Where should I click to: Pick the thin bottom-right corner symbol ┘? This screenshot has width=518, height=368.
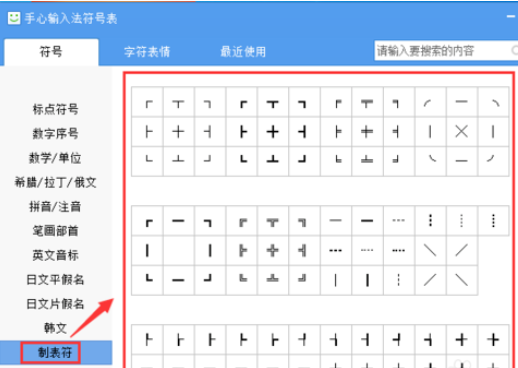210,161
